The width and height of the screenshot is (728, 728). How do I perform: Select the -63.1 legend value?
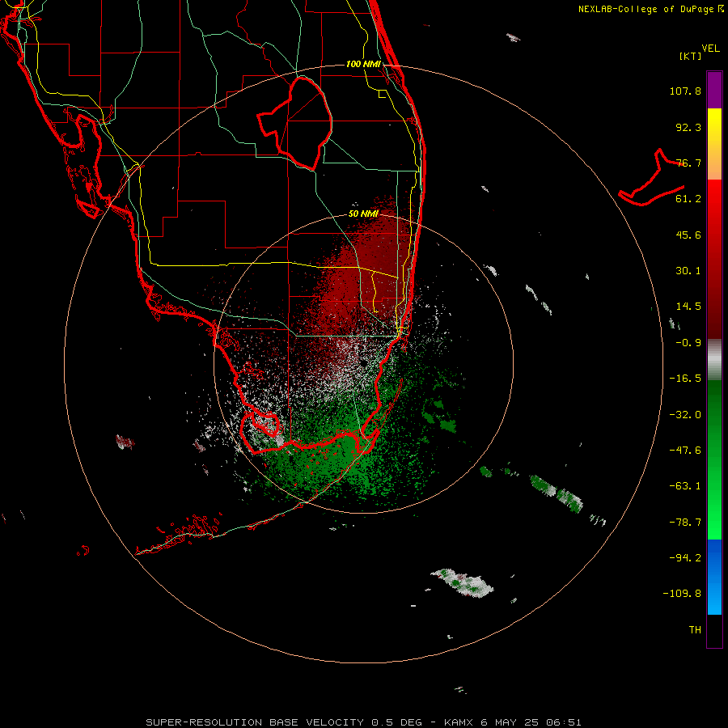685,486
